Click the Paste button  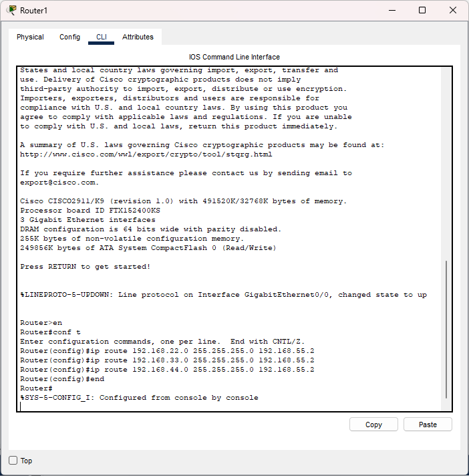click(428, 424)
